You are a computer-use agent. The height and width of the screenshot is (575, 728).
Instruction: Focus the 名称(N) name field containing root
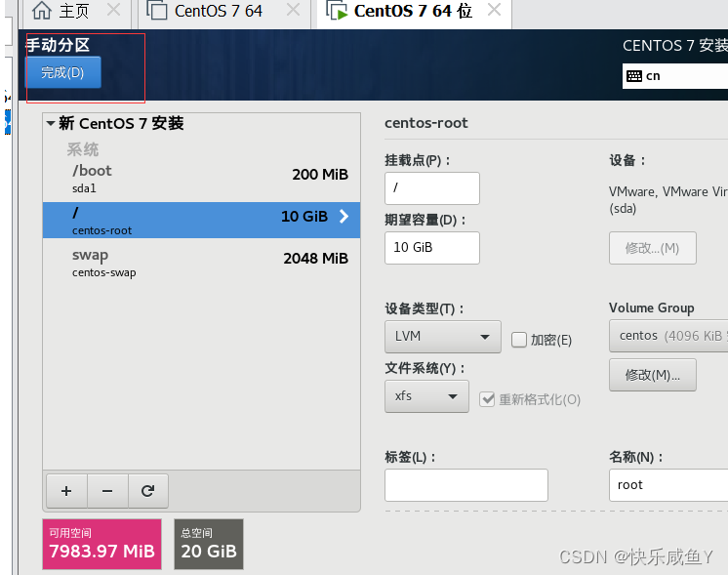[x=668, y=485]
